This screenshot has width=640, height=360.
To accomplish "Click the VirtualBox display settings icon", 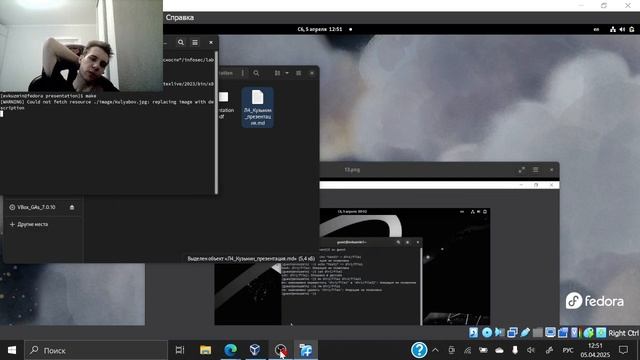I will 550,333.
